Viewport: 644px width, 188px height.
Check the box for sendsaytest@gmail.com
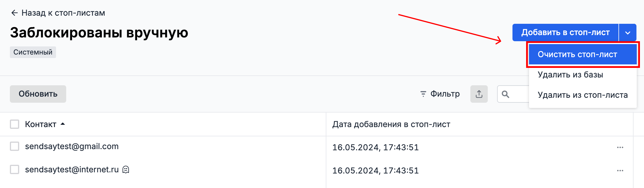point(15,146)
